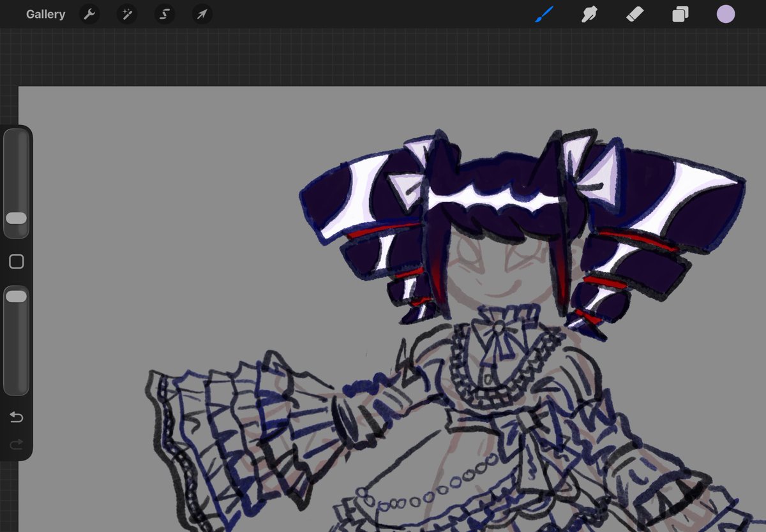Redo the last undone stroke
Viewport: 766px width, 532px height.
click(x=17, y=443)
